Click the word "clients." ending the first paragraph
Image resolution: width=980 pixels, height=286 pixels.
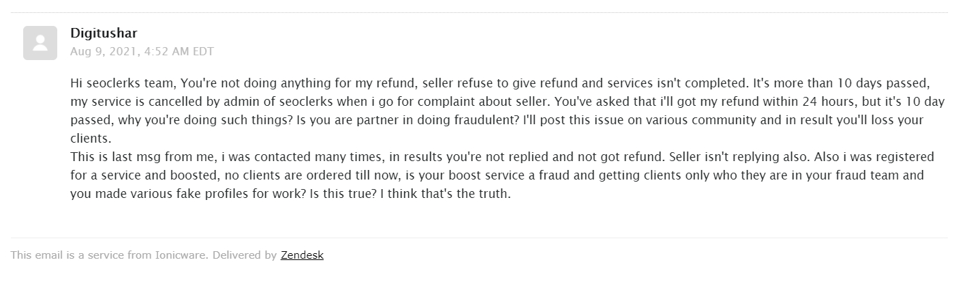pyautogui.click(x=91, y=139)
